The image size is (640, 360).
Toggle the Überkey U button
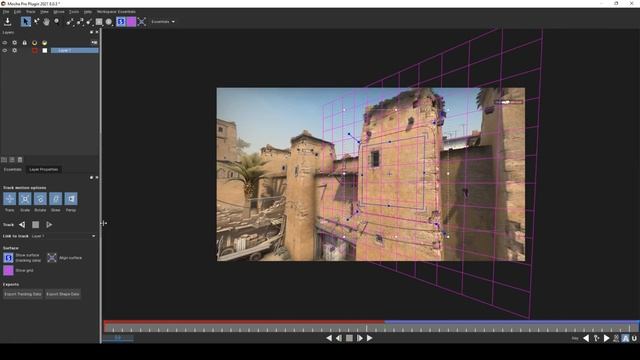pos(634,338)
